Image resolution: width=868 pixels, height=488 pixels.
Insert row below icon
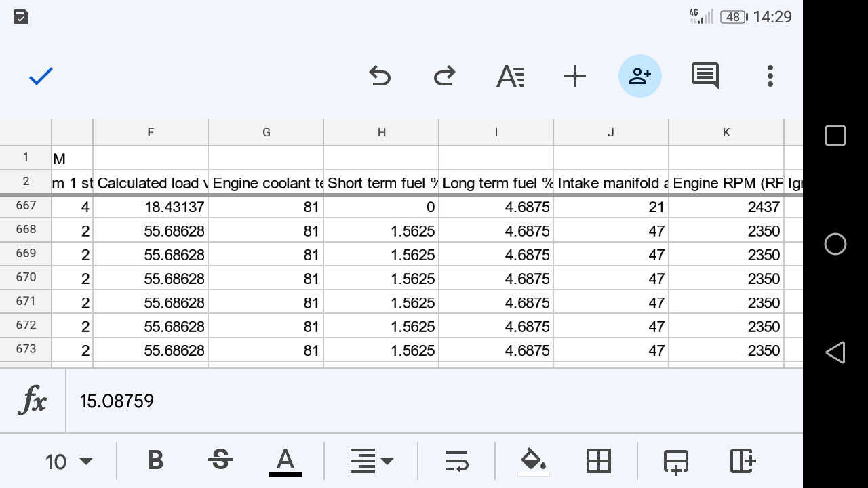(676, 461)
